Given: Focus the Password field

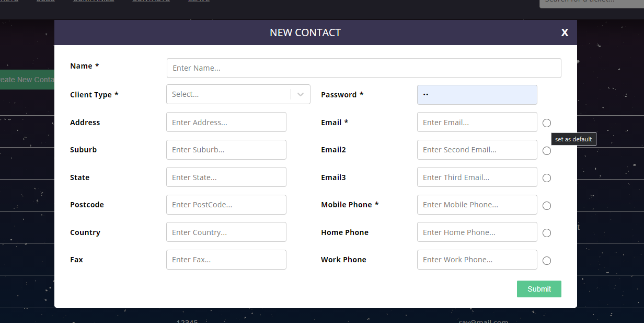Looking at the screenshot, I should coord(477,95).
